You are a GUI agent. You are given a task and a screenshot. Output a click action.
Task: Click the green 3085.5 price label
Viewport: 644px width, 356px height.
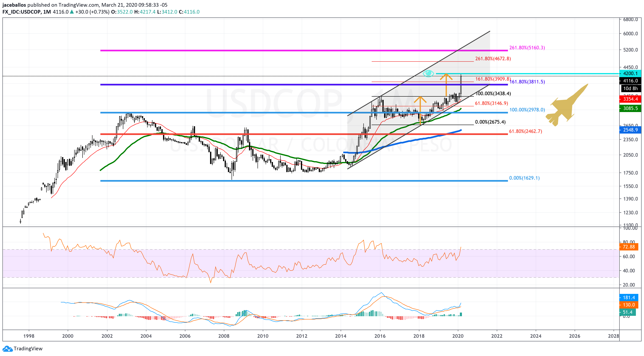pyautogui.click(x=630, y=108)
